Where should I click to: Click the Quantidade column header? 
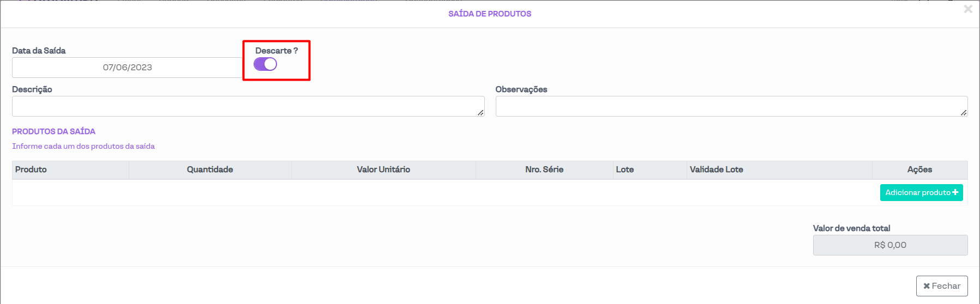tap(210, 169)
